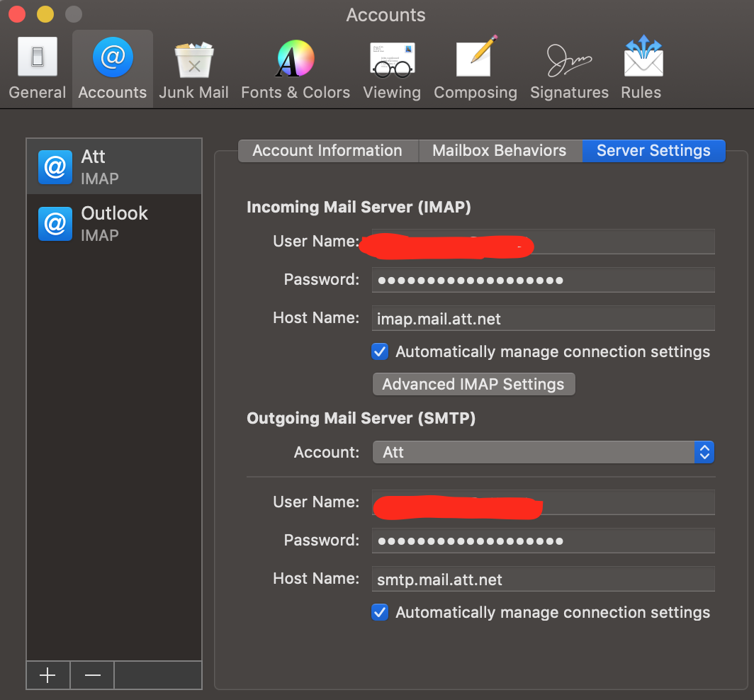Click the outgoing SMTP User Name field

[543, 502]
